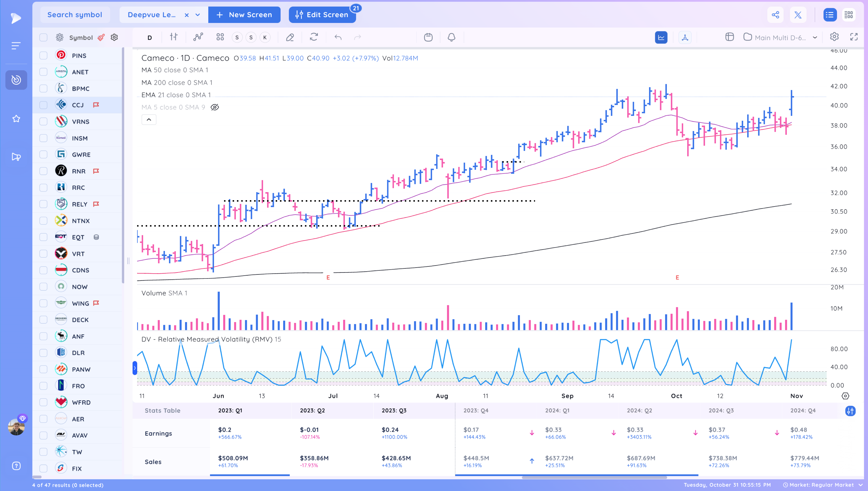The image size is (868, 491).
Task: Open the flag list icon in sidebar
Action: [16, 157]
